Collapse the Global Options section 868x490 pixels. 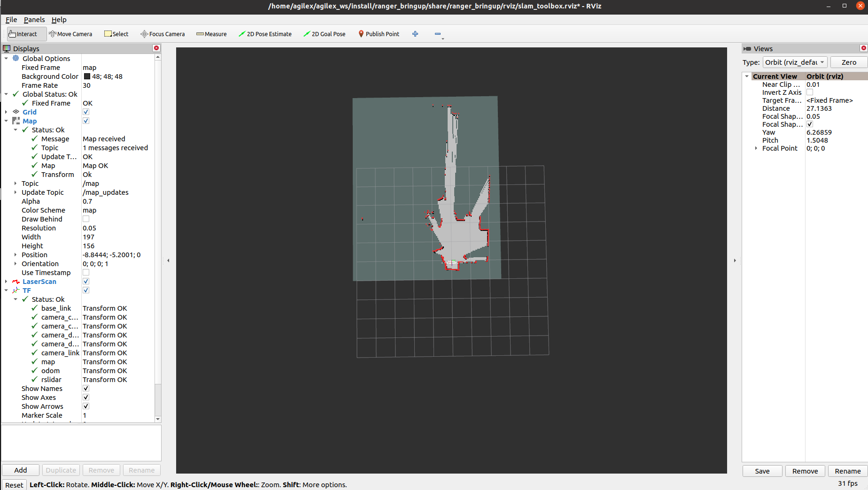point(6,59)
